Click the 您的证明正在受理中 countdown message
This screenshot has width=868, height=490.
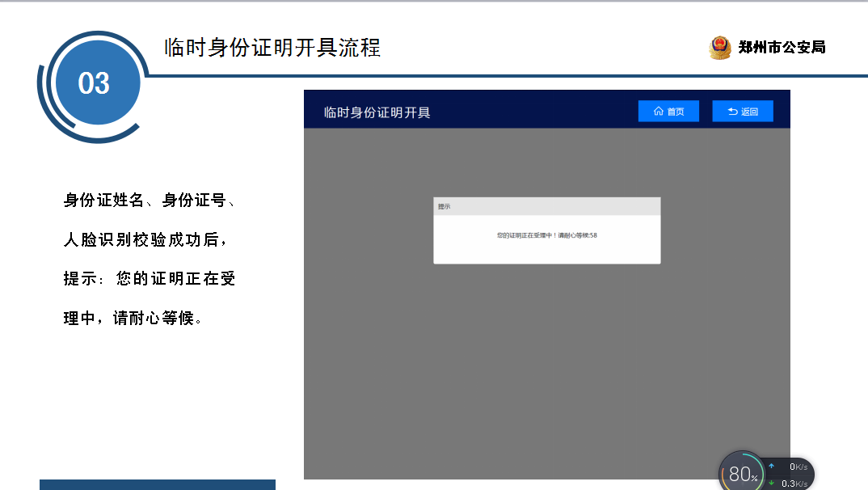pyautogui.click(x=546, y=235)
